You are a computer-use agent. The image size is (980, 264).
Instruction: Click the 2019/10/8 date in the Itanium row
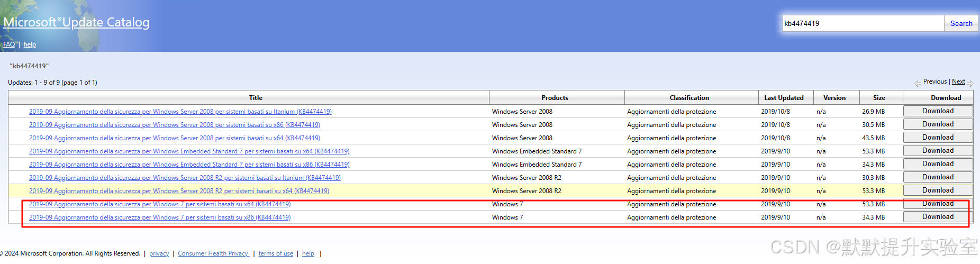pyautogui.click(x=775, y=112)
